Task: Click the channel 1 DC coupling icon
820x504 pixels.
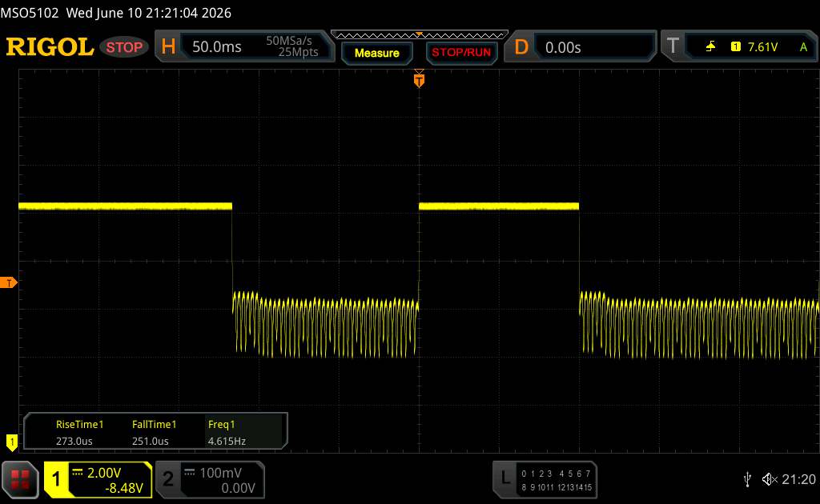Action: [x=78, y=473]
